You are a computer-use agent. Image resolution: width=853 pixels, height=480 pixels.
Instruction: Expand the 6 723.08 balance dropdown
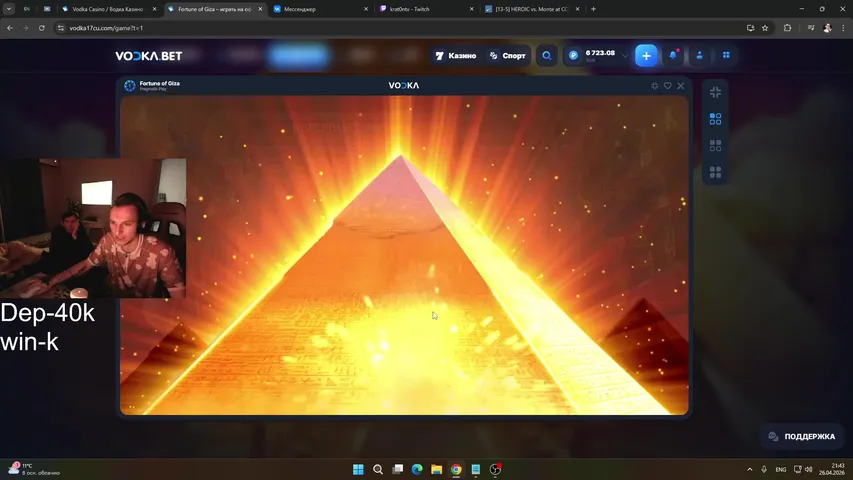(625, 56)
